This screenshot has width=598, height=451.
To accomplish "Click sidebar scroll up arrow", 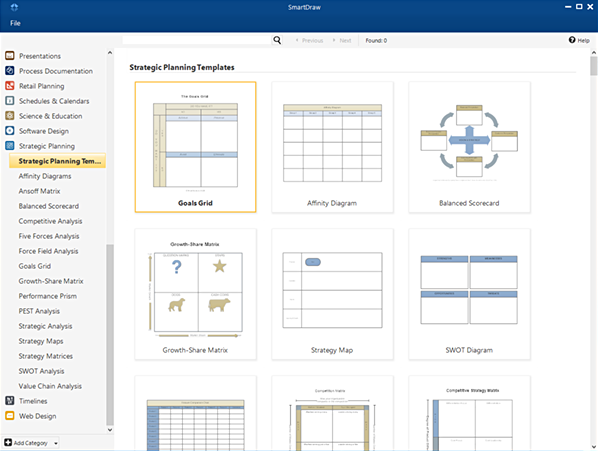I will click(x=110, y=53).
